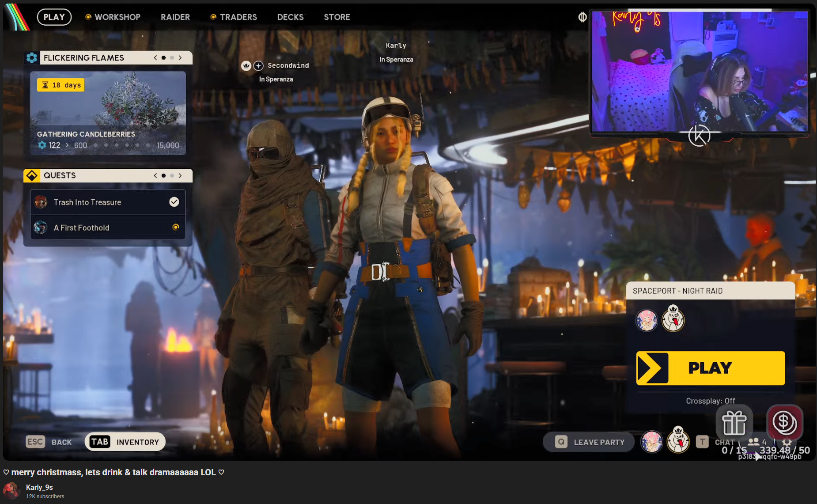Select second Quests page dot
Screen dimensions: 817x504
coord(172,175)
